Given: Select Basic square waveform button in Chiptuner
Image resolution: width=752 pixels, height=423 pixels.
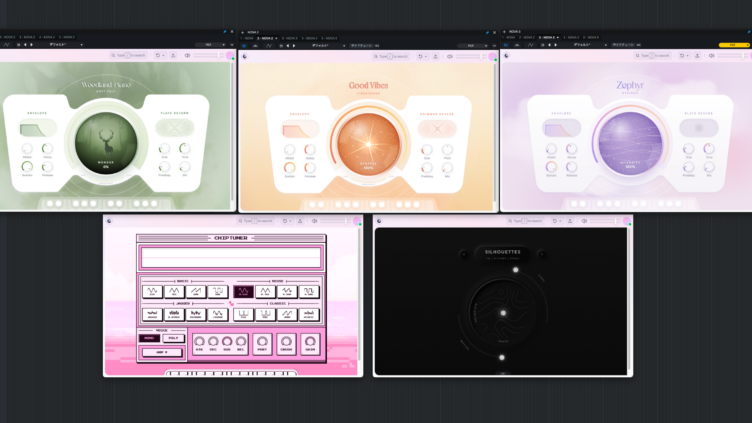Looking at the screenshot, I should [x=218, y=291].
